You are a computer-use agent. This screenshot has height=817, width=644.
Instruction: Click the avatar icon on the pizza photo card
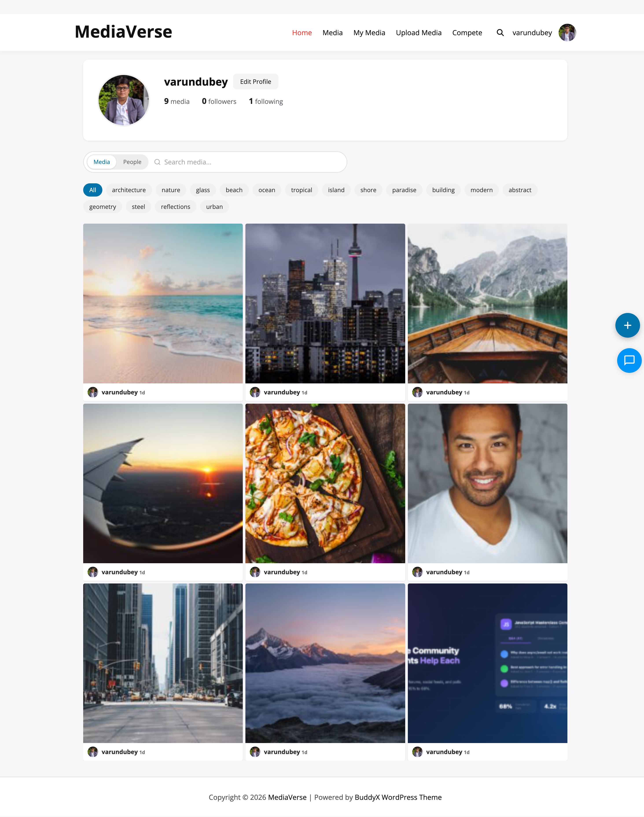click(255, 572)
